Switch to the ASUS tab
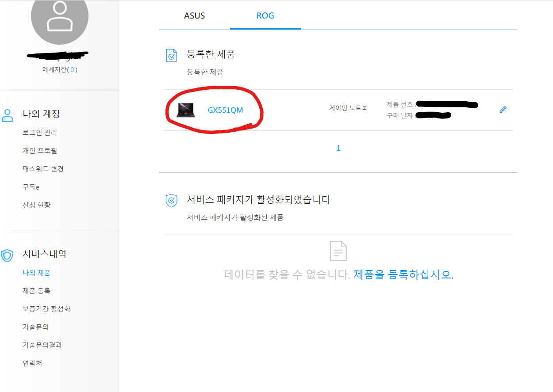The height and width of the screenshot is (392, 553). [x=195, y=15]
